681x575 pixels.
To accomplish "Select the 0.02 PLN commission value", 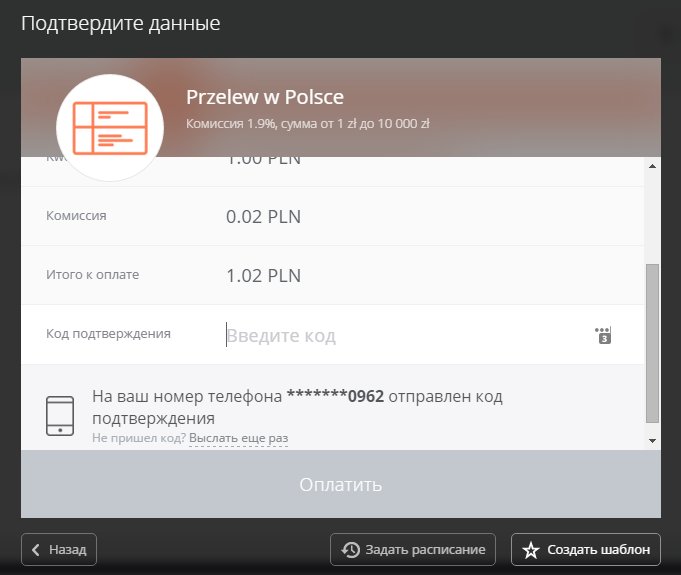I will click(263, 217).
